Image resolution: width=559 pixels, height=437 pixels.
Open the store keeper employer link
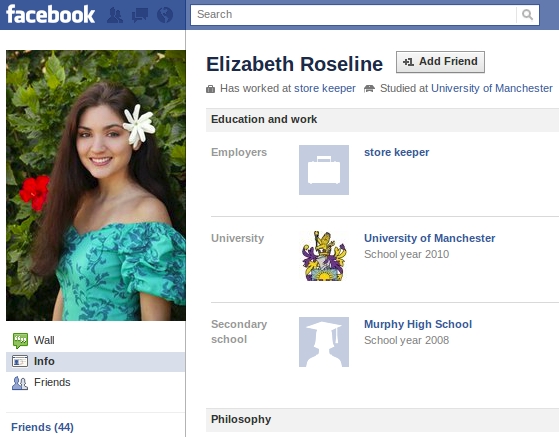396,152
